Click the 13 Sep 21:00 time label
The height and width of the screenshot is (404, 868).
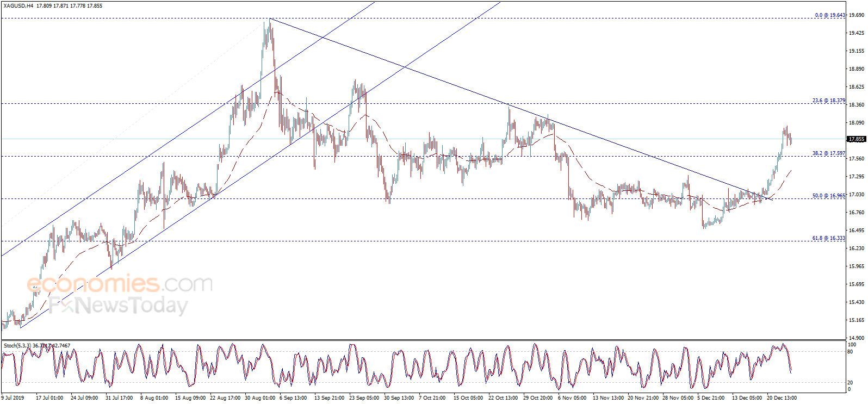click(330, 398)
